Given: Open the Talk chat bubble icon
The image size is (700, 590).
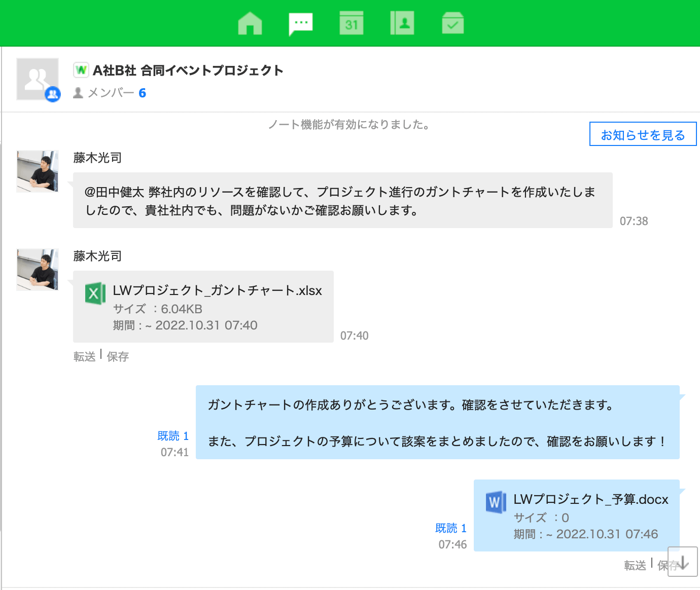Looking at the screenshot, I should click(301, 23).
